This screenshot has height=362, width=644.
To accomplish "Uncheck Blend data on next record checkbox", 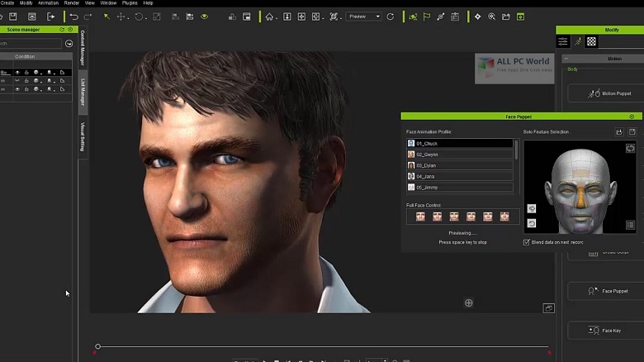I will coord(526,242).
